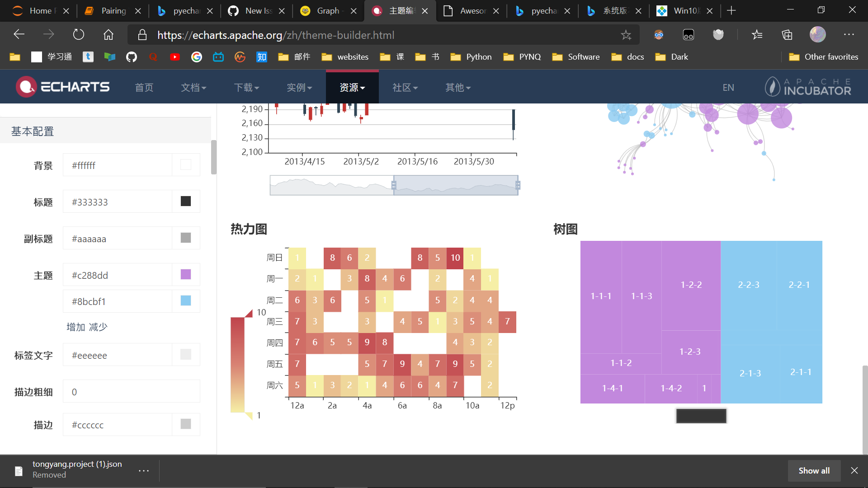The height and width of the screenshot is (488, 868).
Task: Open more options for the downloaded json file
Action: pos(143,470)
